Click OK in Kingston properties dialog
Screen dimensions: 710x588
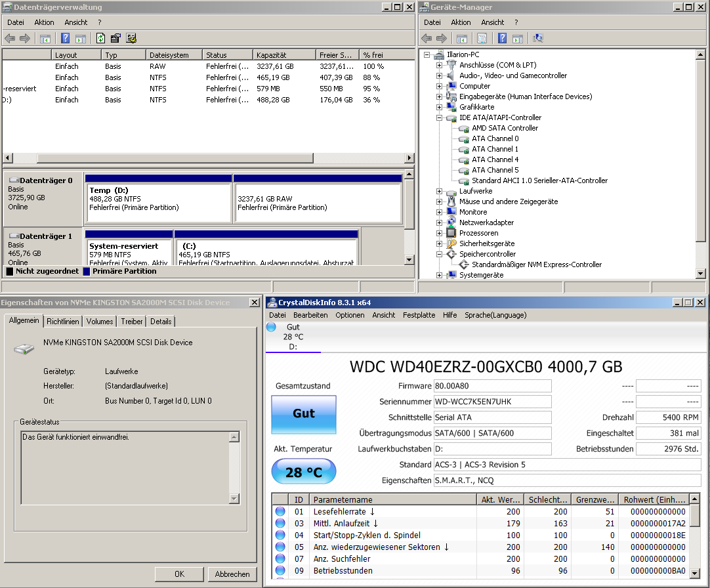click(x=179, y=574)
